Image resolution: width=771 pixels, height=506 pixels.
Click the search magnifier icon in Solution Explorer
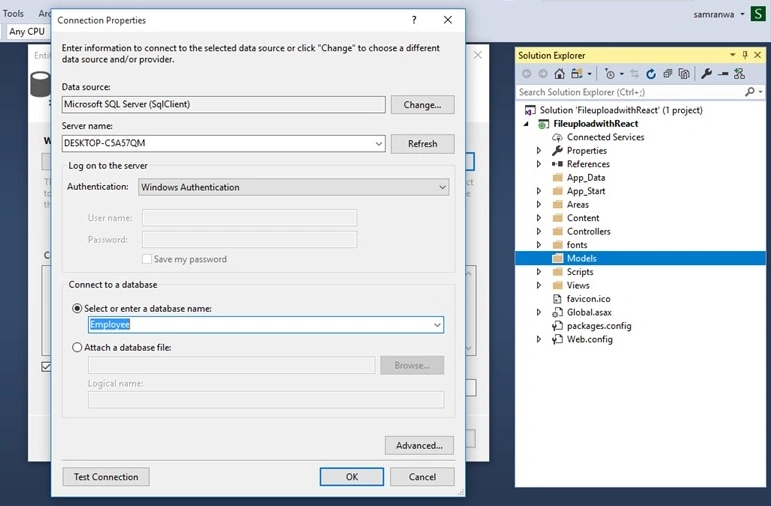[x=750, y=92]
